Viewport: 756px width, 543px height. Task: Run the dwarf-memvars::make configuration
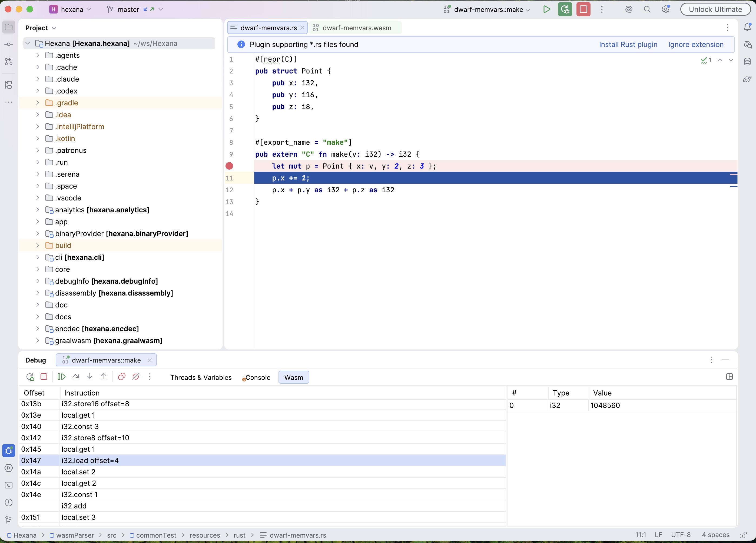546,9
